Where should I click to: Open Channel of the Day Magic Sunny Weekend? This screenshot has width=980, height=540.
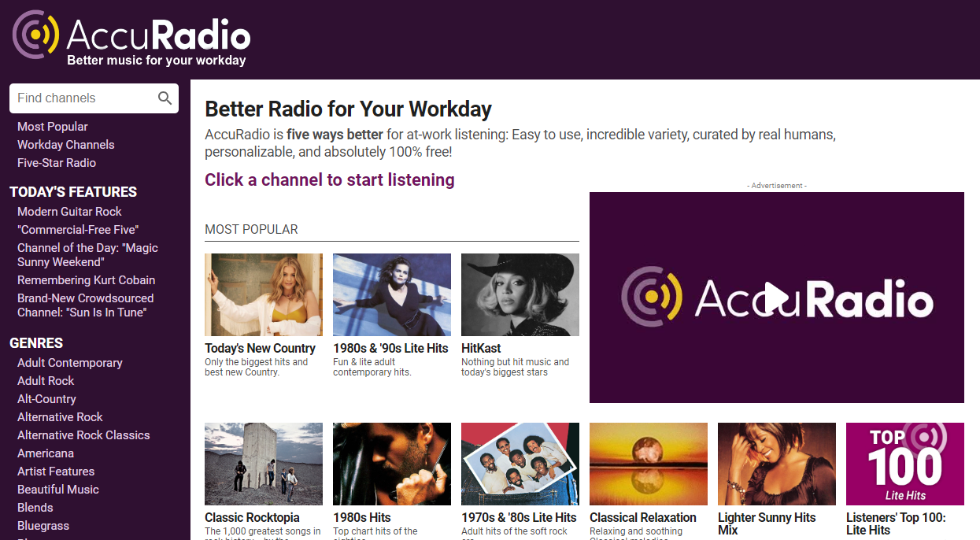pyautogui.click(x=87, y=255)
